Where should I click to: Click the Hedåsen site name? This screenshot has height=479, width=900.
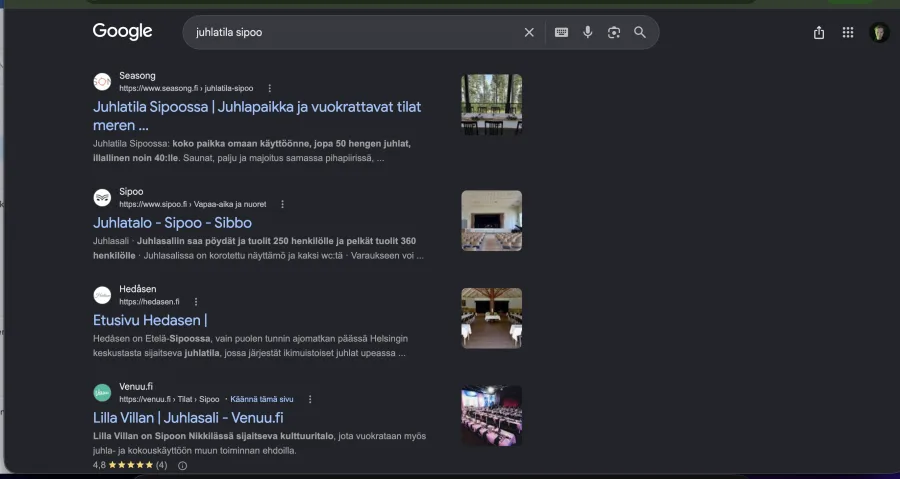138,289
